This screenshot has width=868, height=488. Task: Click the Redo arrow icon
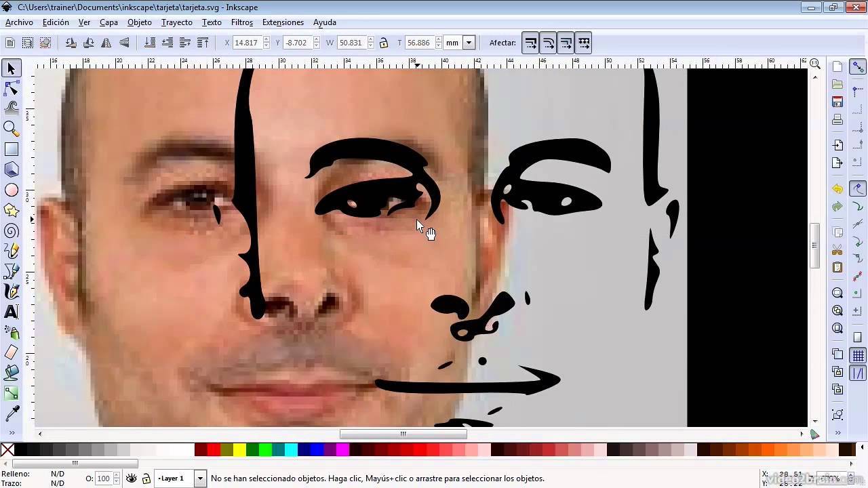click(837, 207)
